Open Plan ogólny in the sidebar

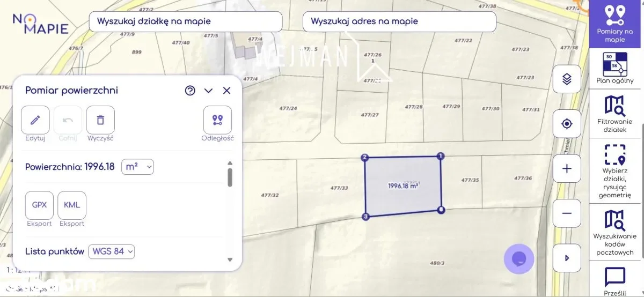(x=615, y=68)
